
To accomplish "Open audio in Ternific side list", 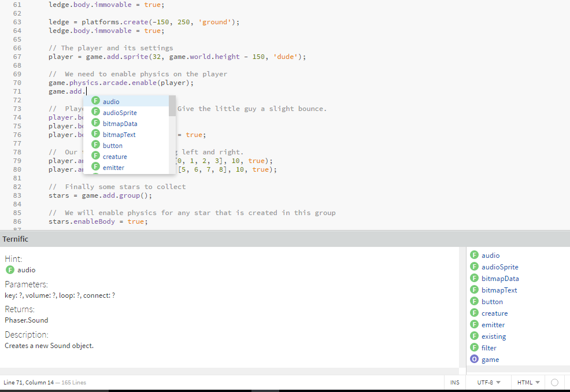I will click(490, 256).
